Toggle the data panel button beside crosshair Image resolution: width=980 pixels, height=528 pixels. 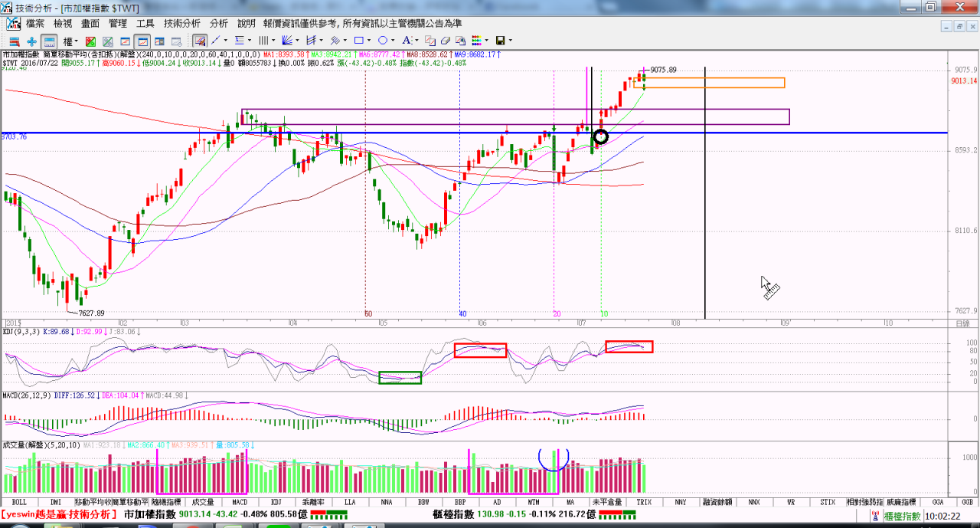point(49,41)
